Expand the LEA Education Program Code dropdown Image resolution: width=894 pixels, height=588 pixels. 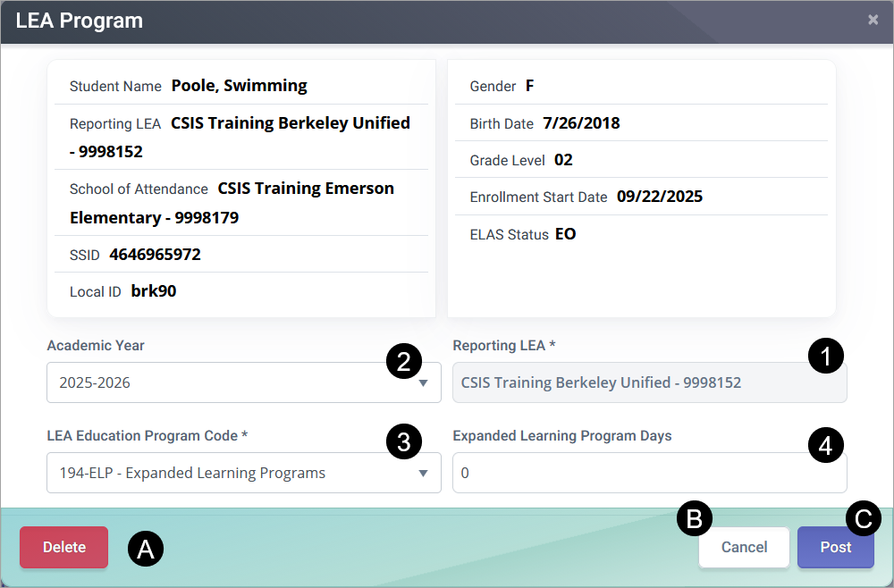(243, 473)
